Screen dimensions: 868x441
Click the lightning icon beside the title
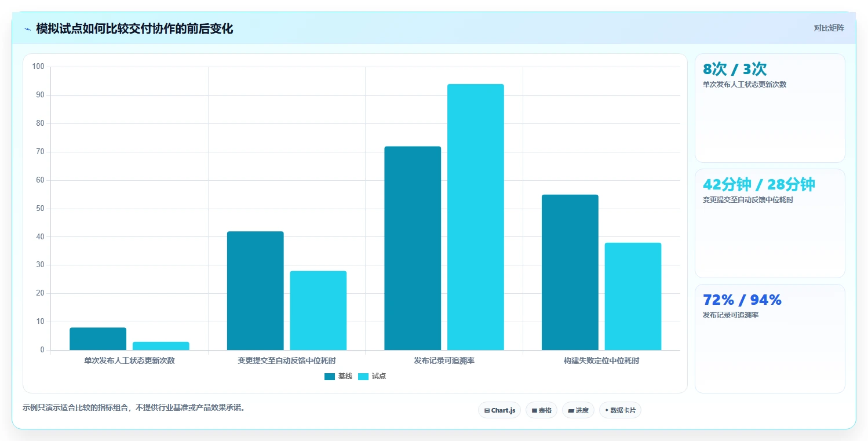point(28,29)
